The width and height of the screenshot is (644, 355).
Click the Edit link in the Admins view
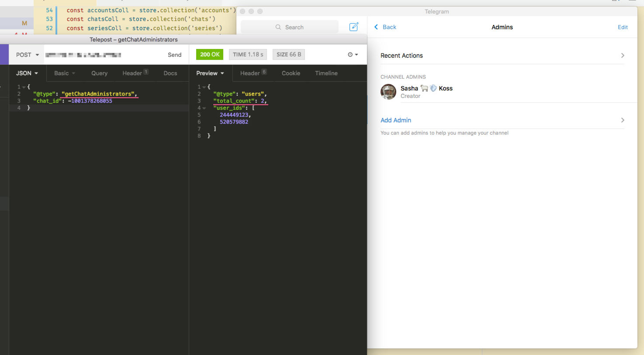[623, 27]
